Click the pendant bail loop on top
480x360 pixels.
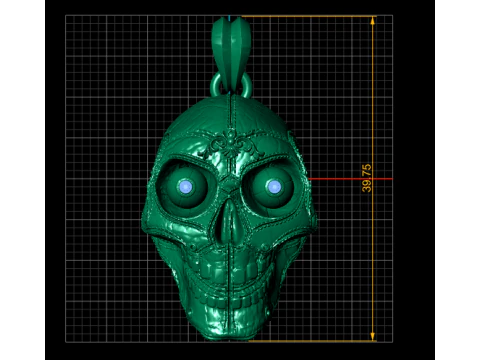coord(230,53)
